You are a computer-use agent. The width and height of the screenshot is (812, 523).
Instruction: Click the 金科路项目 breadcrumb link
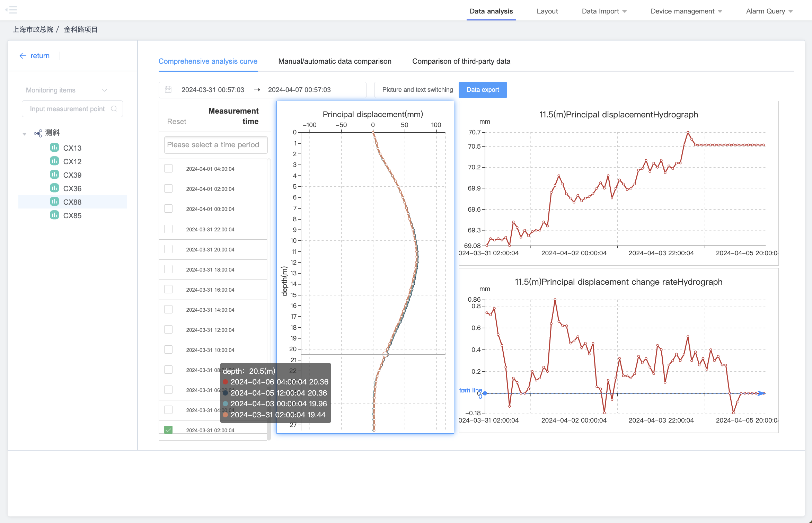click(81, 29)
